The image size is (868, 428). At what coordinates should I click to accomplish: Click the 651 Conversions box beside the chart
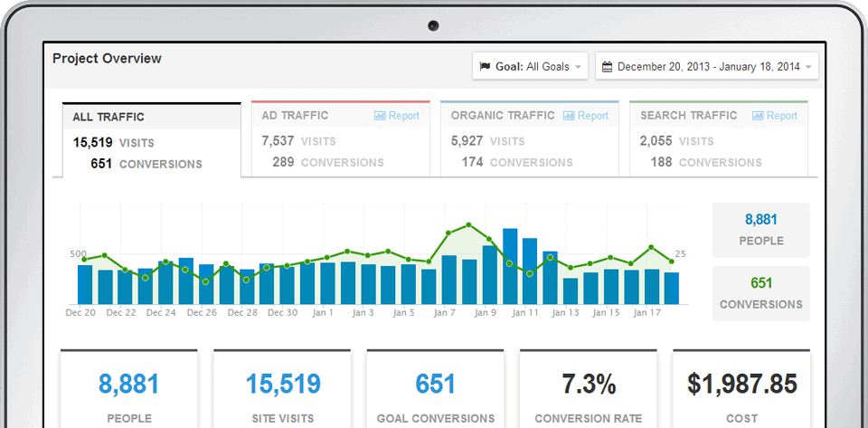(761, 293)
